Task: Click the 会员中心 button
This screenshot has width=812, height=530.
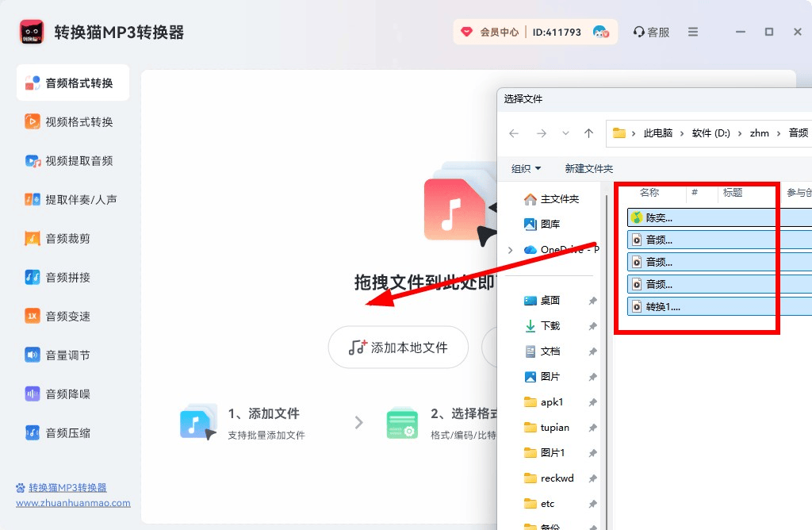Action: coord(490,33)
